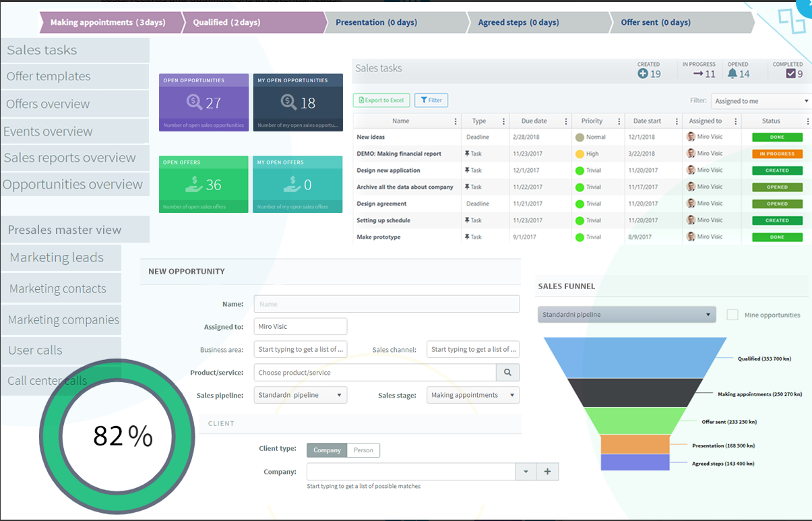Click the Export to Excel button
This screenshot has width=812, height=521.
pyautogui.click(x=381, y=100)
